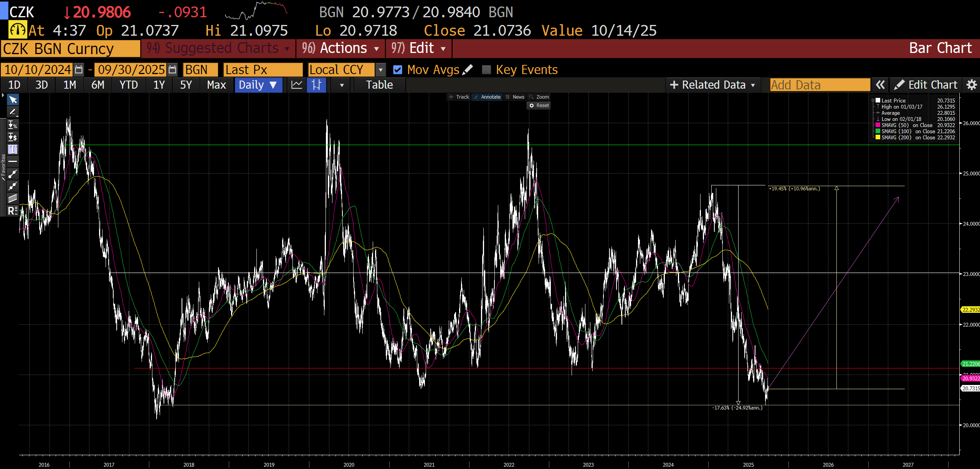The image size is (980, 469).
Task: Select the text annotation tool
Action: tap(13, 149)
